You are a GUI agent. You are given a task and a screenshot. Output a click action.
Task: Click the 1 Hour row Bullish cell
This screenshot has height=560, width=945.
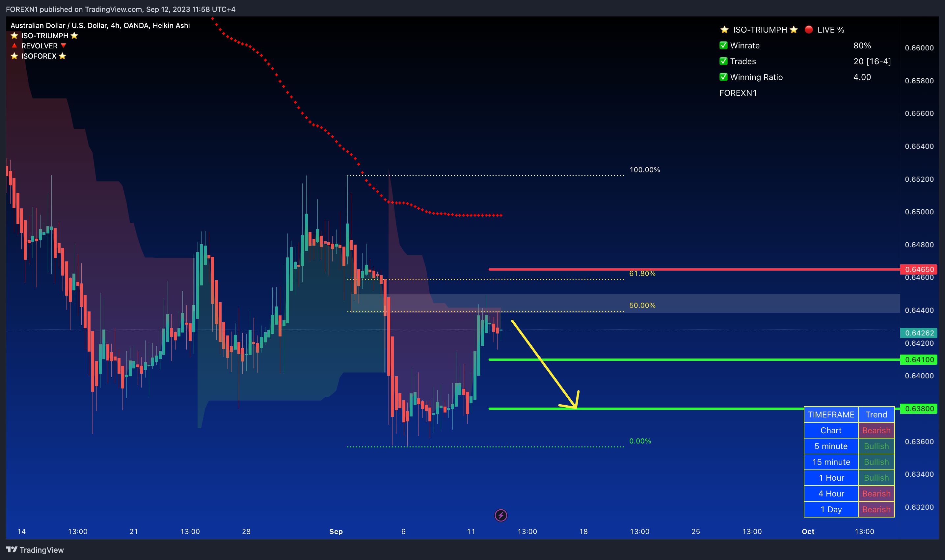tap(876, 478)
